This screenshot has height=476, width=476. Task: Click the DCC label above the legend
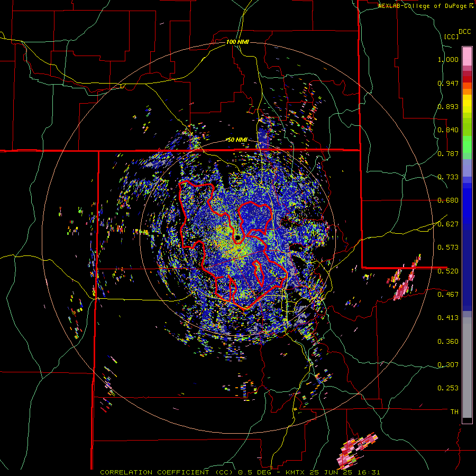point(464,32)
